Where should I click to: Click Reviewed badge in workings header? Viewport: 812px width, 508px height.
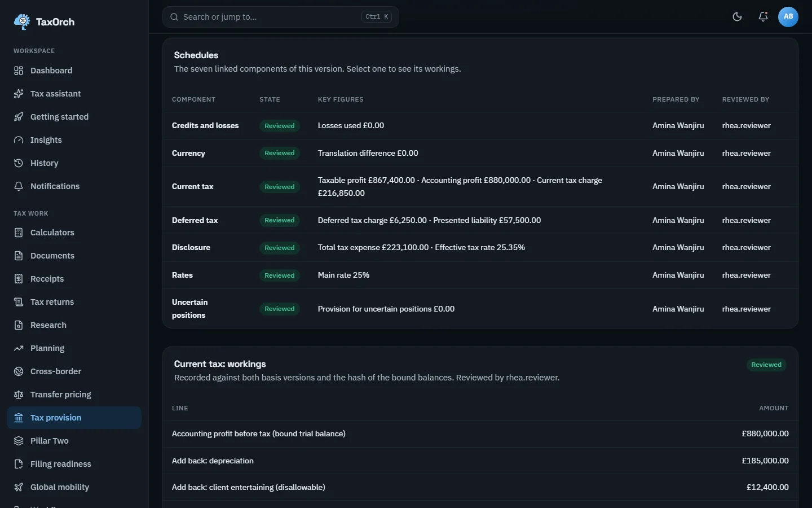tap(766, 365)
